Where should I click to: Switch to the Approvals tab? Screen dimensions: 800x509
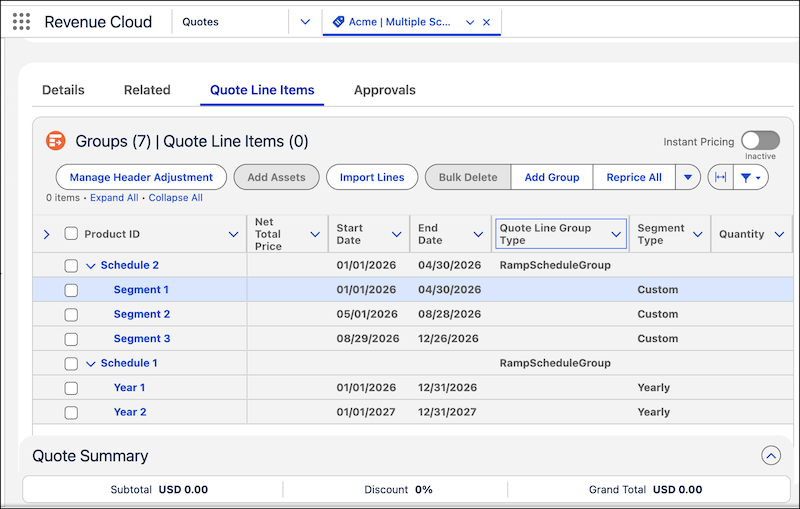385,90
